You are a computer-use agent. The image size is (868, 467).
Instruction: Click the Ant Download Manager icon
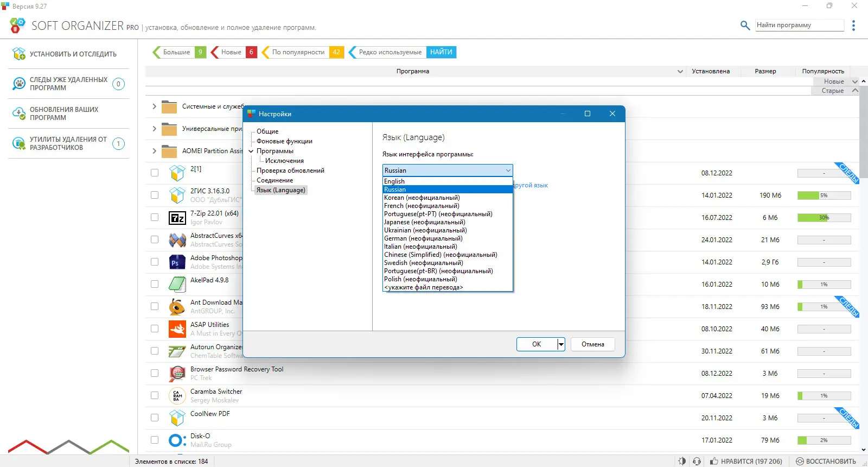click(x=177, y=307)
